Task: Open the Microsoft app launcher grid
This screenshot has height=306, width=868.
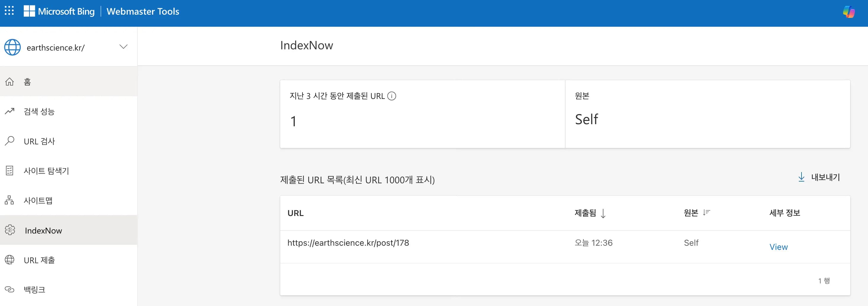Action: (9, 10)
